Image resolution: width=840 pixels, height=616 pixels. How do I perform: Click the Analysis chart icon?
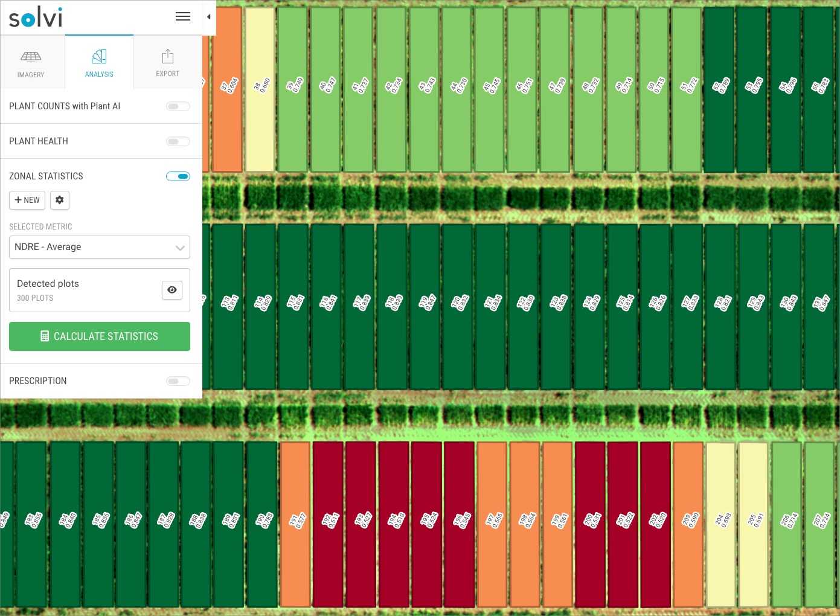[99, 56]
